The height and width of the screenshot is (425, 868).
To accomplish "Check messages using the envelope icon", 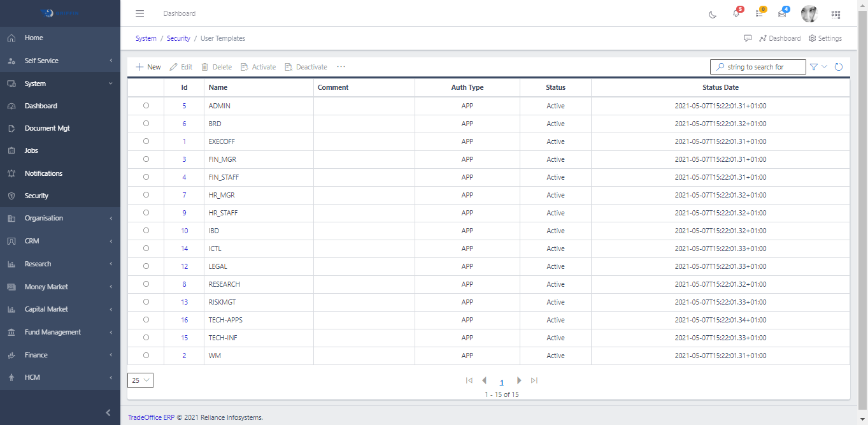I will (x=782, y=14).
